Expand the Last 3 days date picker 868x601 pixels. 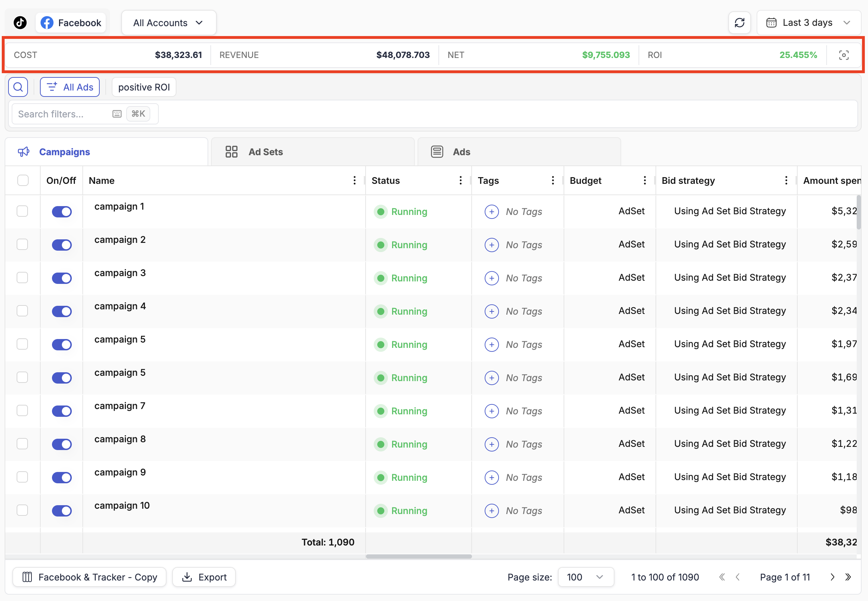[x=809, y=23]
